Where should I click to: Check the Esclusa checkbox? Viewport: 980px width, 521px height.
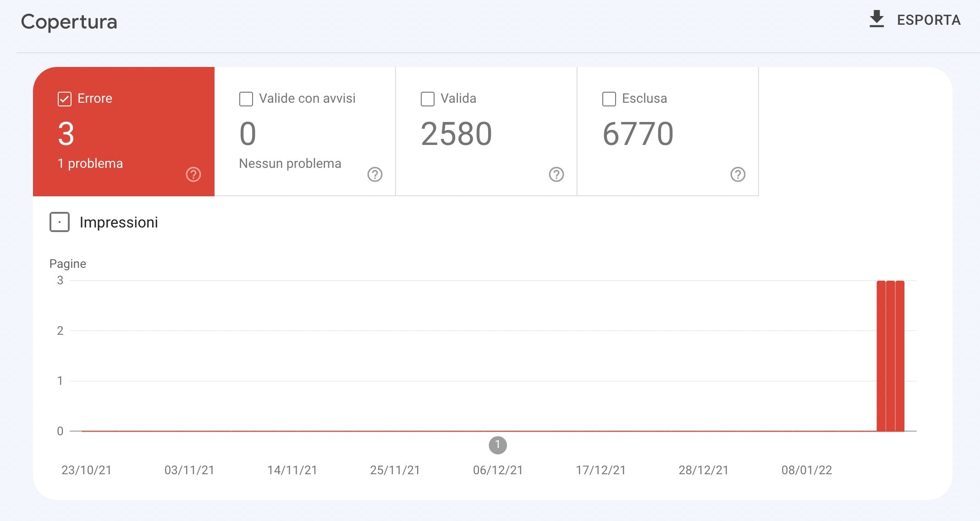pyautogui.click(x=609, y=99)
